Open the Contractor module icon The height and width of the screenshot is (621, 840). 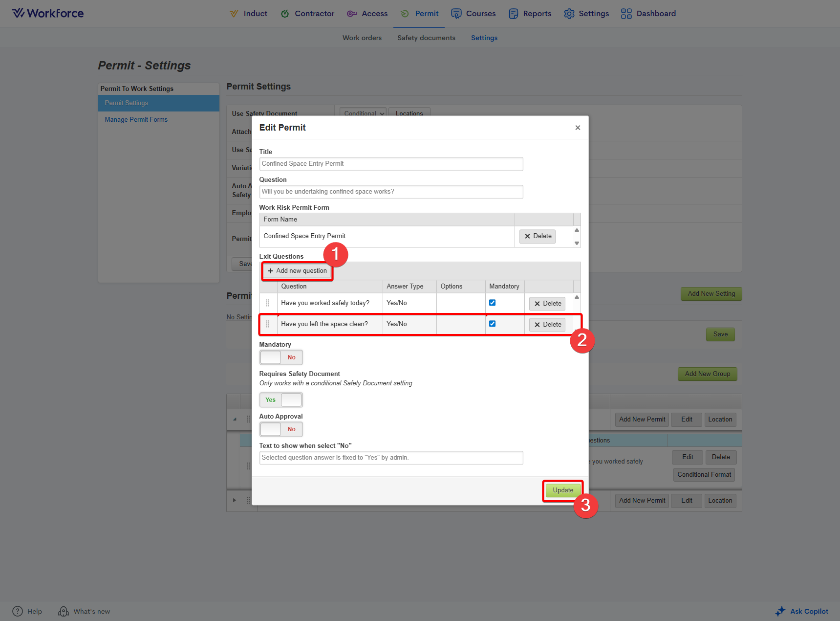(x=285, y=14)
